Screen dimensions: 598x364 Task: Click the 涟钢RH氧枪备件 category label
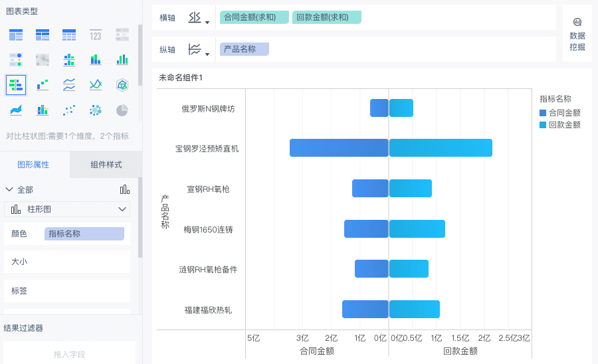(208, 270)
